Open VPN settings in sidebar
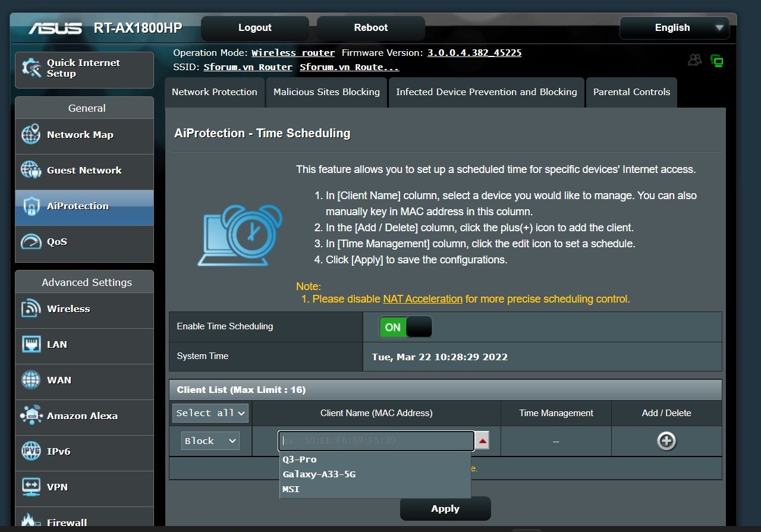 [84, 489]
